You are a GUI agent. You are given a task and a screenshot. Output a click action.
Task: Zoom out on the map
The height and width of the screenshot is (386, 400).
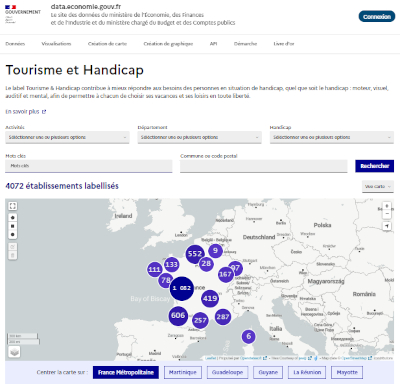(x=387, y=214)
